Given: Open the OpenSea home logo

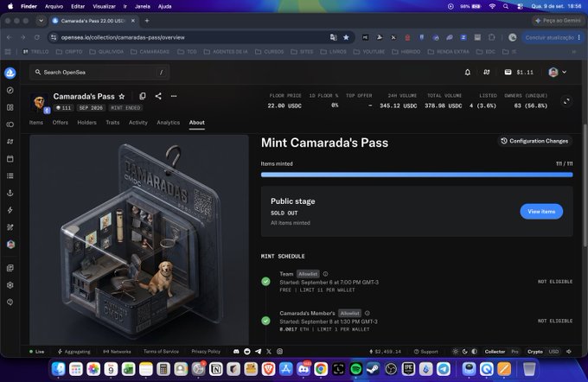Looking at the screenshot, I should 10,73.
